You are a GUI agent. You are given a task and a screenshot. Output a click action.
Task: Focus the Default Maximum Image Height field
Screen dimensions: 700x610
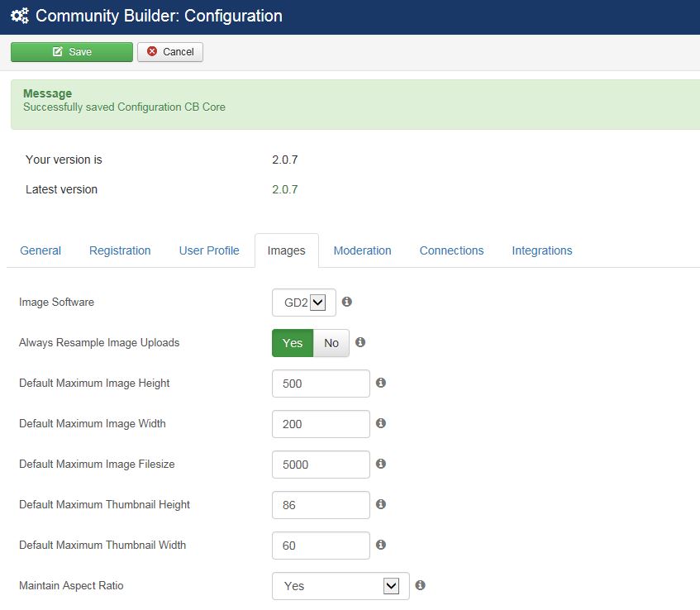coord(321,384)
